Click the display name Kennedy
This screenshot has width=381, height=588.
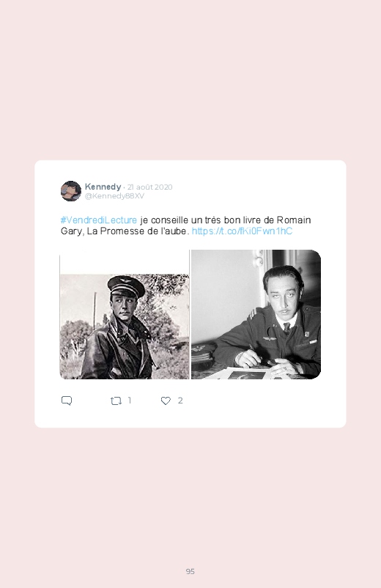pyautogui.click(x=103, y=187)
